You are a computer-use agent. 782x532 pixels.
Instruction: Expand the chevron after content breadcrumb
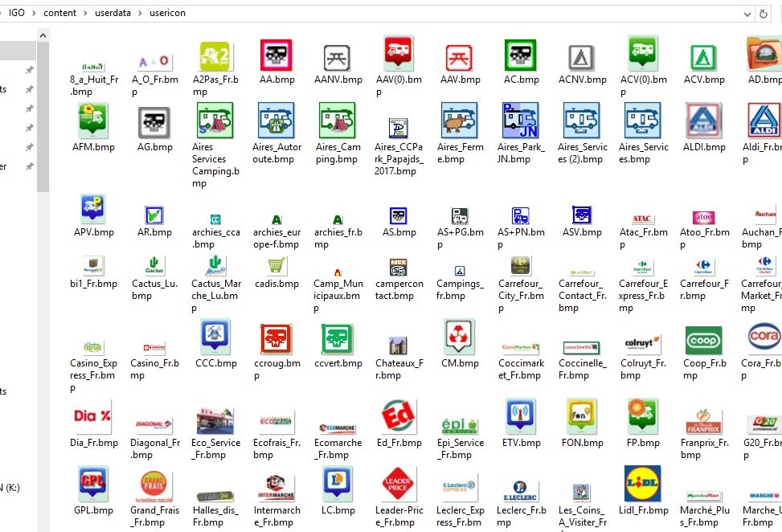pyautogui.click(x=85, y=14)
